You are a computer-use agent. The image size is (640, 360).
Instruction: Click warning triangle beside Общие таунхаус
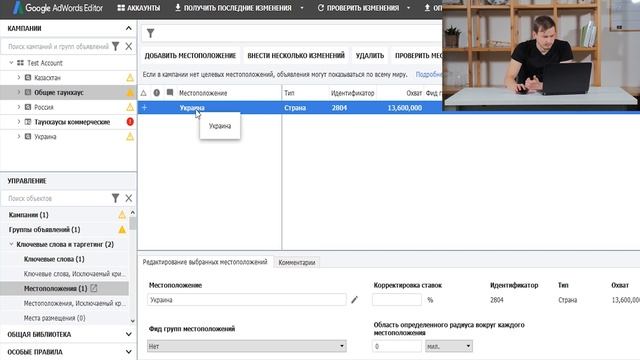pos(130,93)
